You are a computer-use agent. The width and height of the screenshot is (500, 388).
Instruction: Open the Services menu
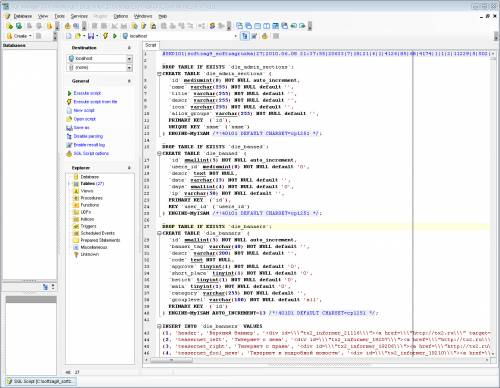pos(79,16)
